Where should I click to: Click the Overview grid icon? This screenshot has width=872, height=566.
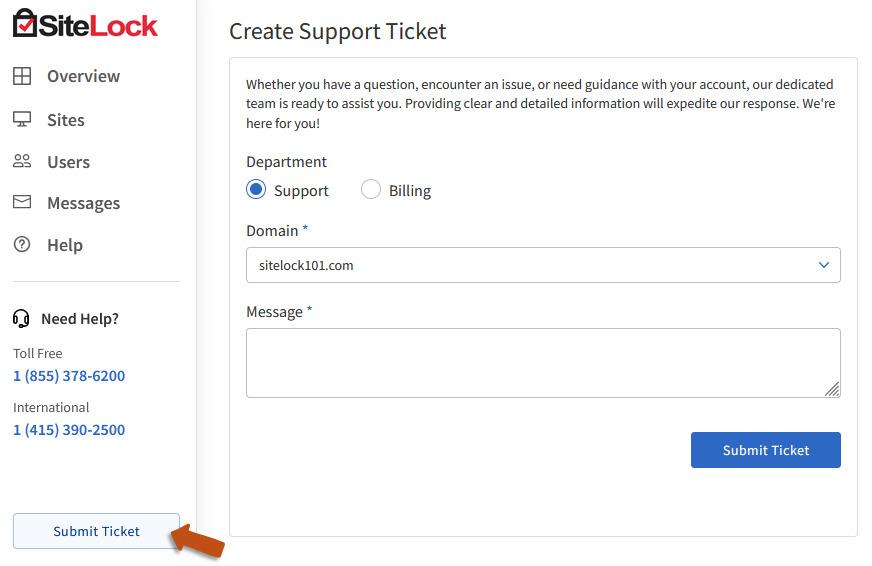tap(22, 76)
